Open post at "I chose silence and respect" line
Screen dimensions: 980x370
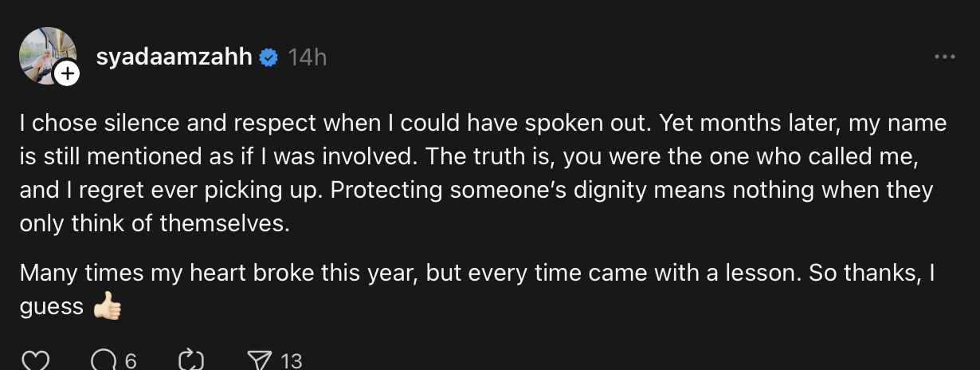tap(483, 124)
